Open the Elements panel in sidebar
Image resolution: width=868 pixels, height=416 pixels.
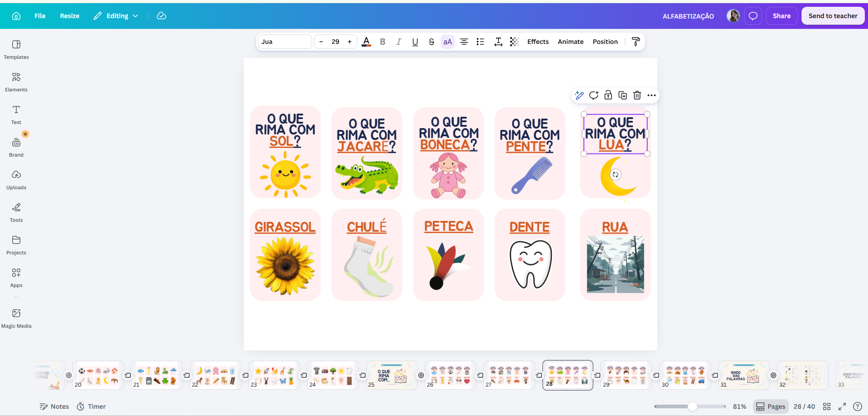(x=16, y=82)
